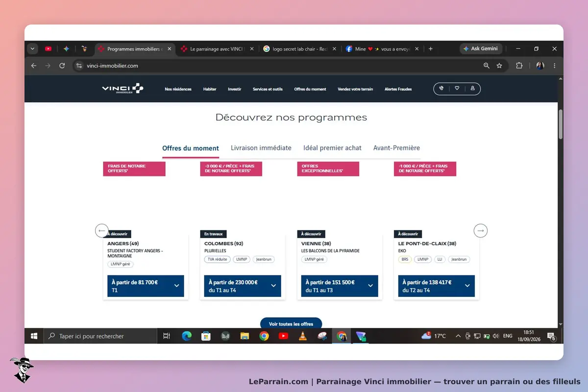Click the 'TVA réduite' tag on Colombes card
The height and width of the screenshot is (392, 588).
pyautogui.click(x=218, y=259)
